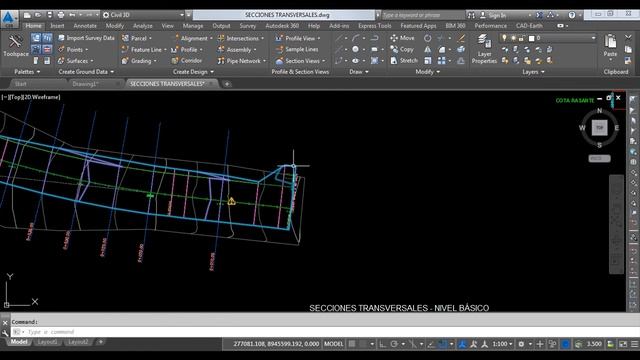
Task: Select the Rotate tool icon
Action: (427, 38)
